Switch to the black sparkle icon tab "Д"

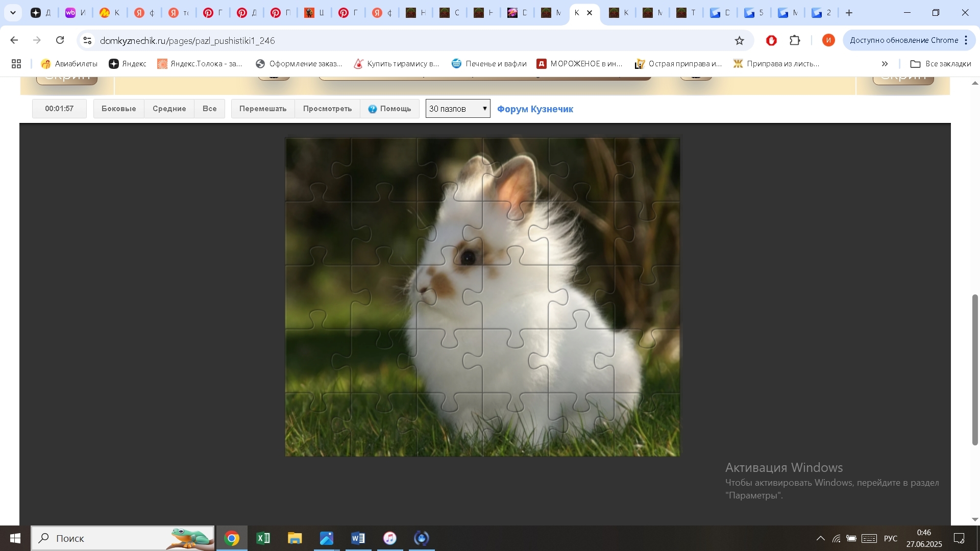pos(41,13)
